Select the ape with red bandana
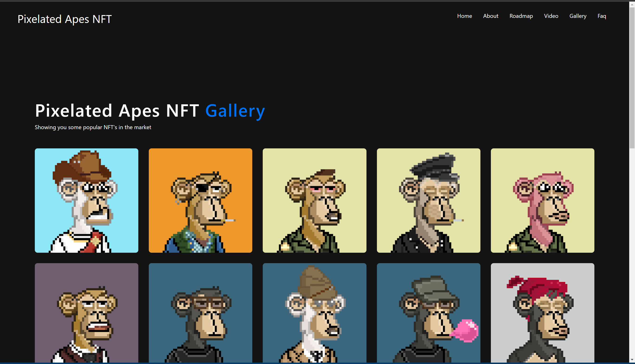 point(542,313)
